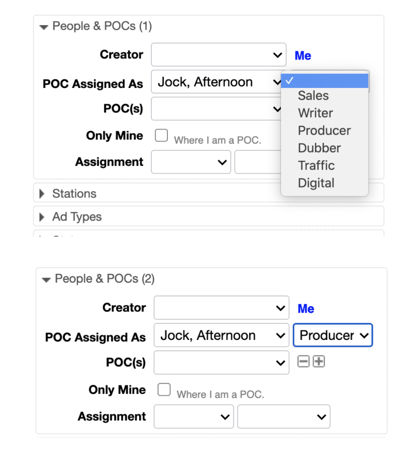420x469 pixels.
Task: Click the plus icon to add POC row
Action: coord(319,361)
